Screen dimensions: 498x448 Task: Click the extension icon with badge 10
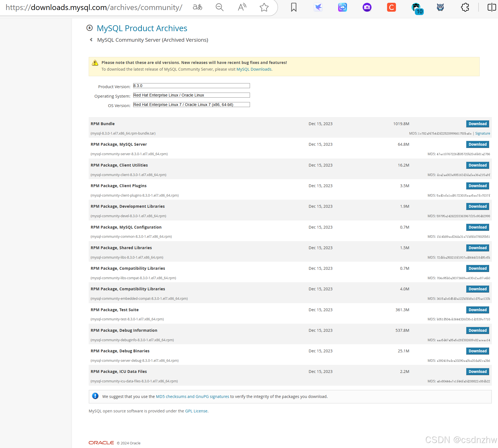click(x=417, y=8)
